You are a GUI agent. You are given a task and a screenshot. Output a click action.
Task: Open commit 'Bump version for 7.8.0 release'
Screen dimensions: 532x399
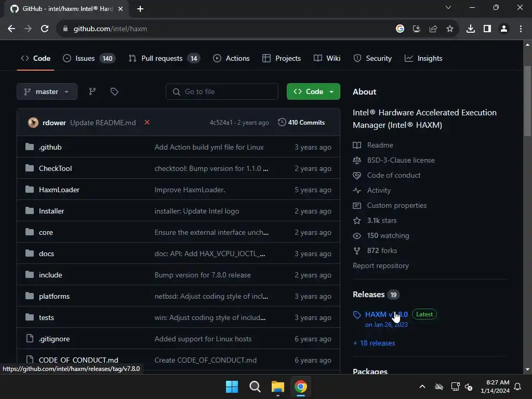[x=203, y=275]
